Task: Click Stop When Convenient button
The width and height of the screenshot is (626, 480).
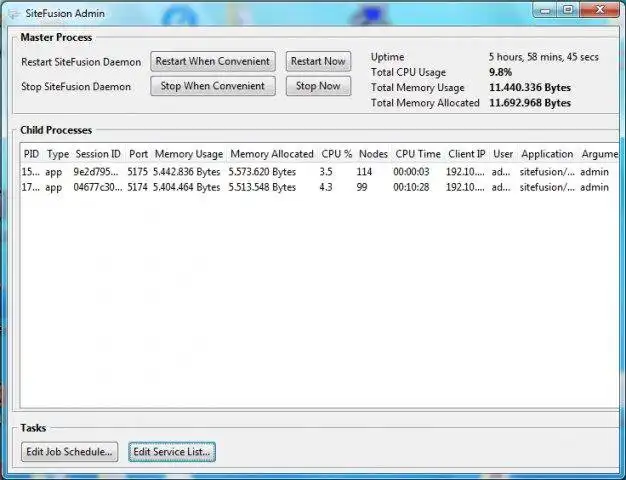Action: pos(213,86)
